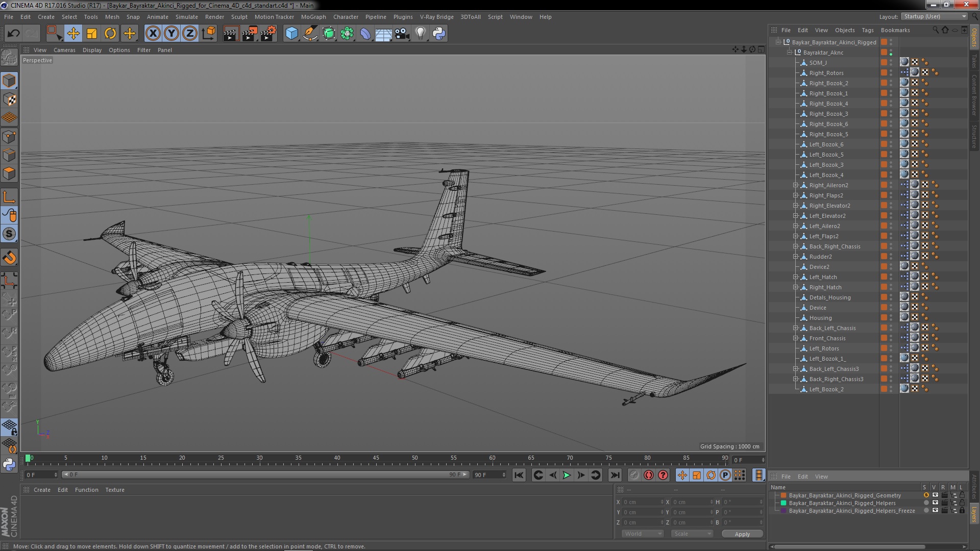Toggle X axis lock
Image resolution: width=980 pixels, height=551 pixels.
(x=153, y=34)
